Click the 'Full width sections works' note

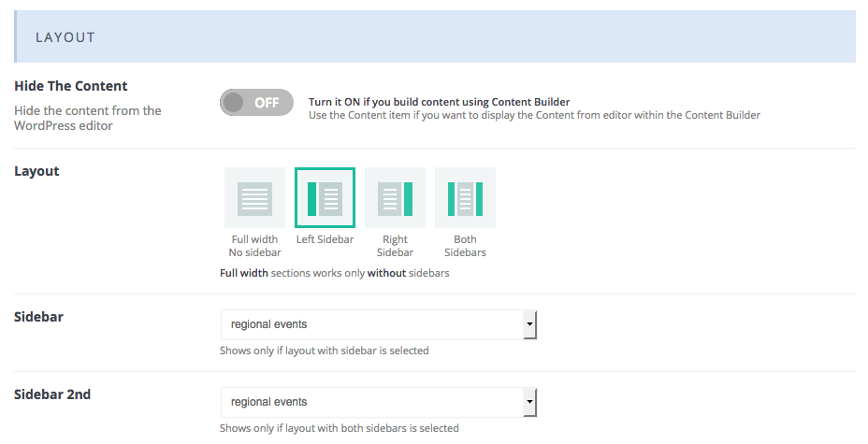[x=334, y=273]
